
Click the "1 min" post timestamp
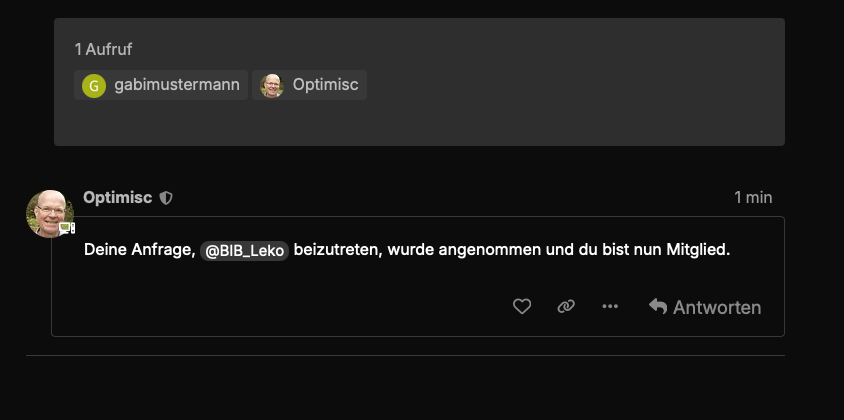point(753,197)
